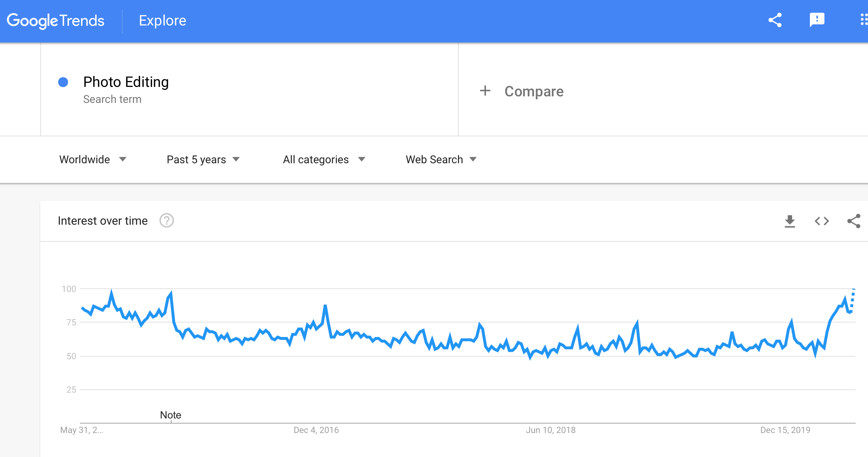868x457 pixels.
Task: Open the Web Search type dropdown
Action: point(441,160)
